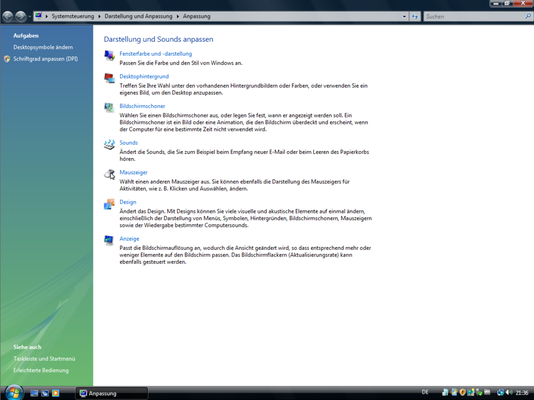Click the green checkmark tray icon
This screenshot has width=534, height=400.
(x=480, y=393)
